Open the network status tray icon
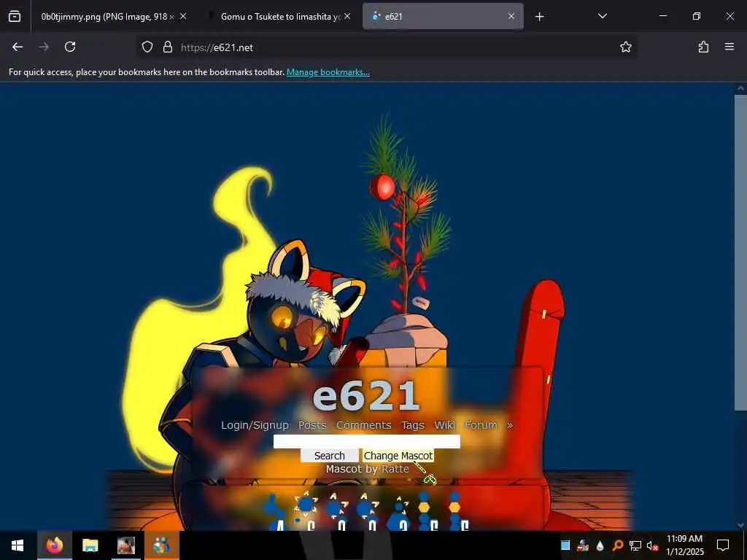Image resolution: width=747 pixels, height=560 pixels. [635, 545]
